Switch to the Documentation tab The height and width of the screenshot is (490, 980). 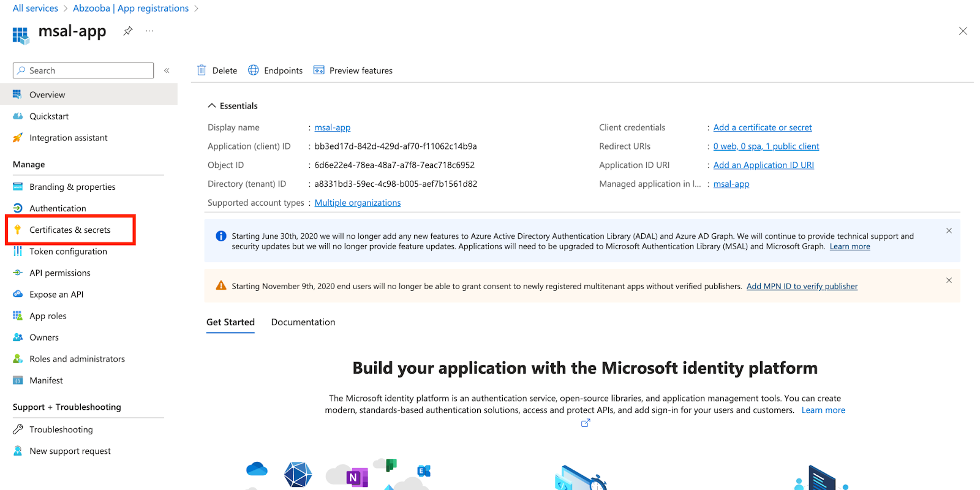point(303,322)
